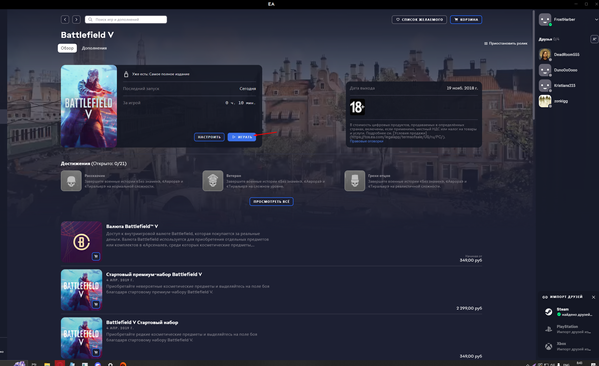Close the Импорт друзей panel

point(593,297)
